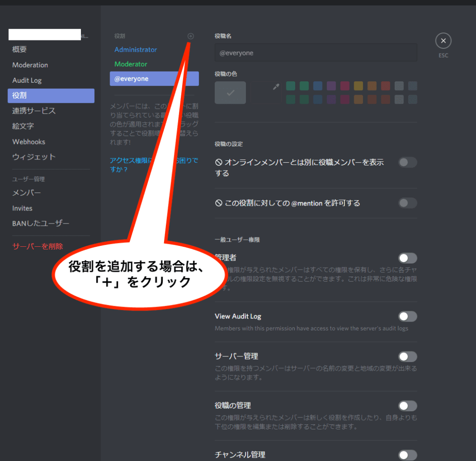476x461 pixels.
Task: Click the plus icon to add a role
Action: point(191,36)
